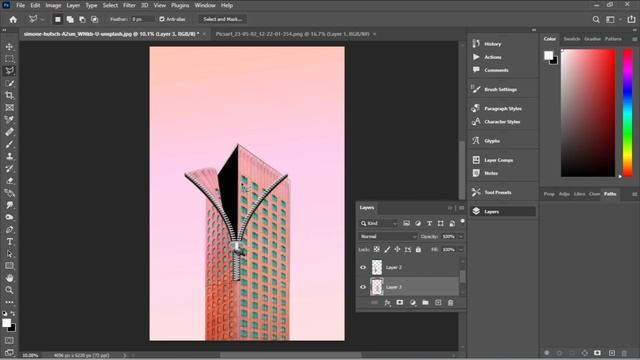Toggle the Anti-alias checkbox
The height and width of the screenshot is (360, 640).
pyautogui.click(x=162, y=19)
